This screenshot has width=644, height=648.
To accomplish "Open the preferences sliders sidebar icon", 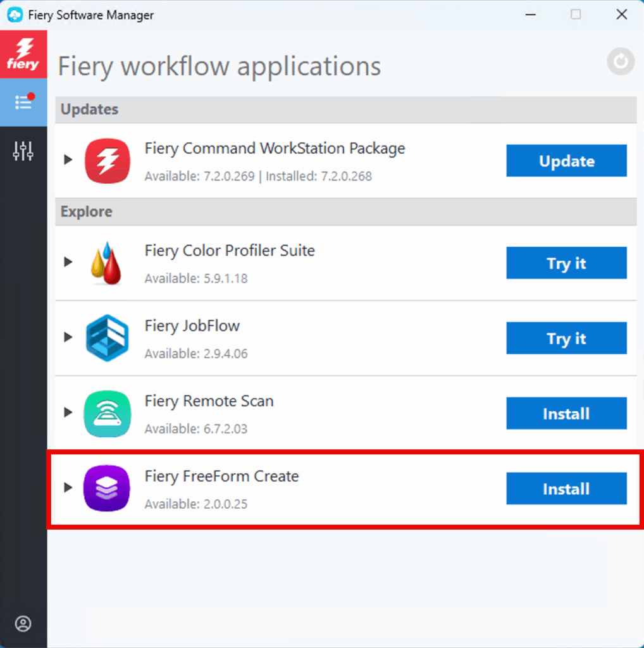I will tap(23, 151).
